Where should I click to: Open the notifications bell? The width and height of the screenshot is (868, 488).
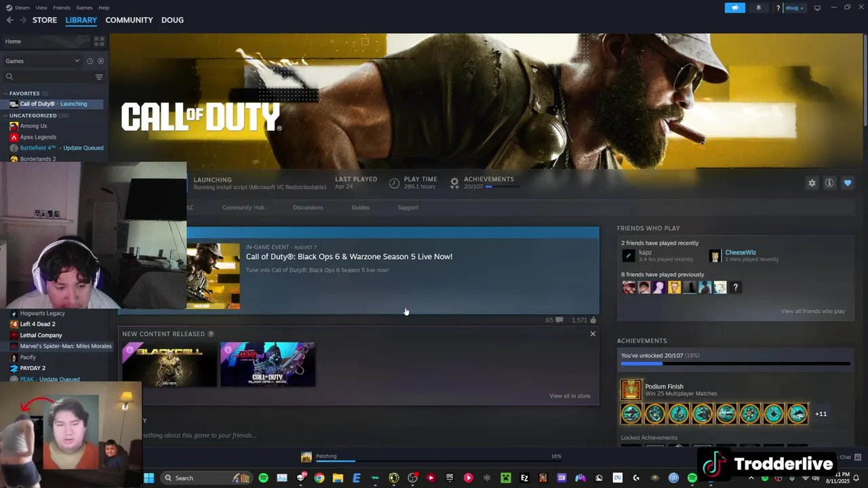coord(758,7)
